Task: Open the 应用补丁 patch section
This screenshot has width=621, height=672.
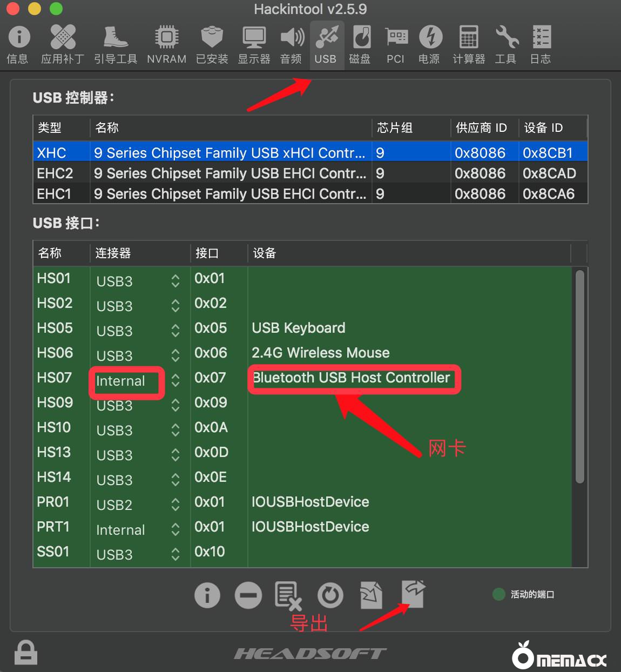Action: 63,44
